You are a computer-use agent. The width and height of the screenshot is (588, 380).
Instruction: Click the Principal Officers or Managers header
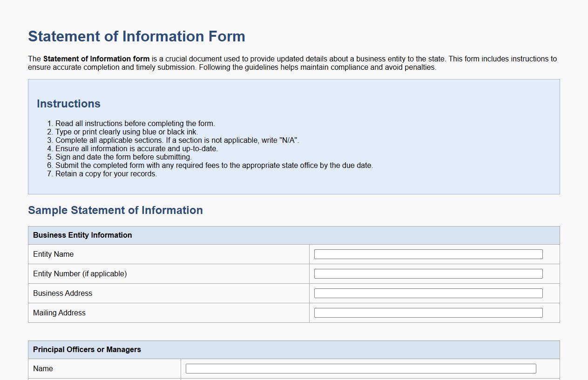tap(87, 349)
